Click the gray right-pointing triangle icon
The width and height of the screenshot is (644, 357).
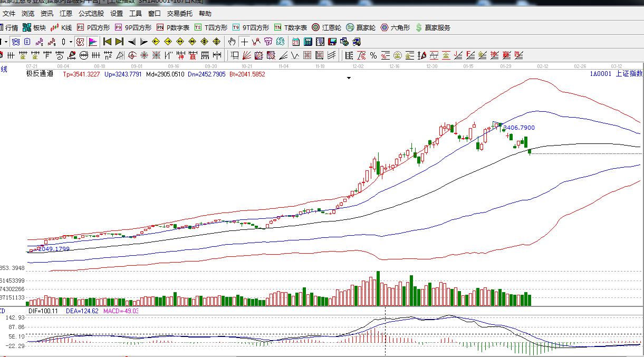coord(143,42)
